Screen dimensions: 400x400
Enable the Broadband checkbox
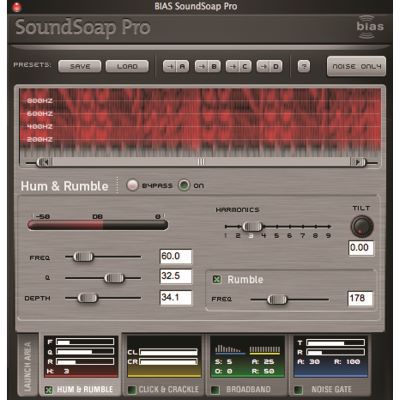coord(215,390)
